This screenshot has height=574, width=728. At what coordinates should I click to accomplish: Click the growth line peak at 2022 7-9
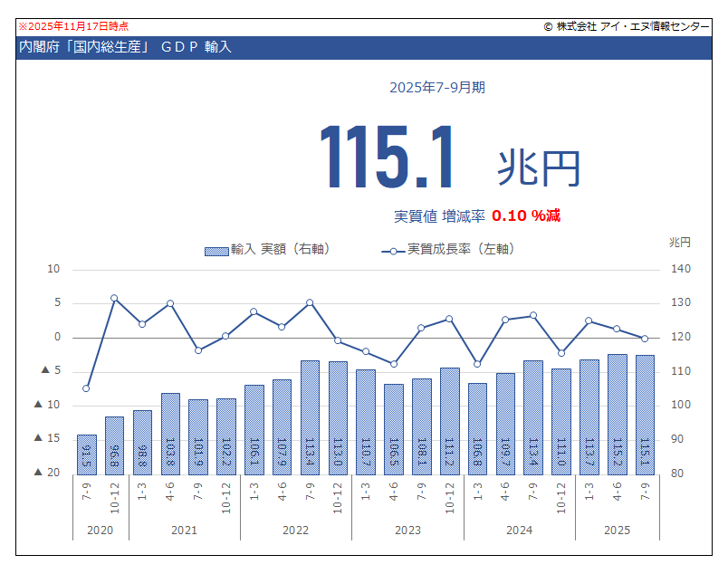point(310,302)
